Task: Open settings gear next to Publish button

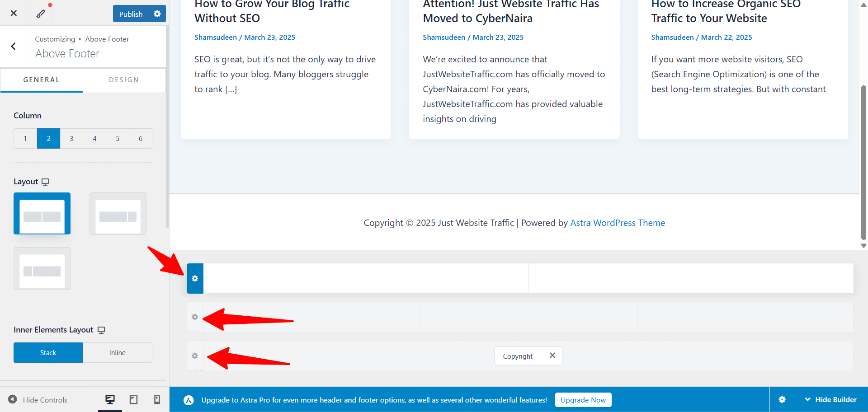Action: [157, 14]
